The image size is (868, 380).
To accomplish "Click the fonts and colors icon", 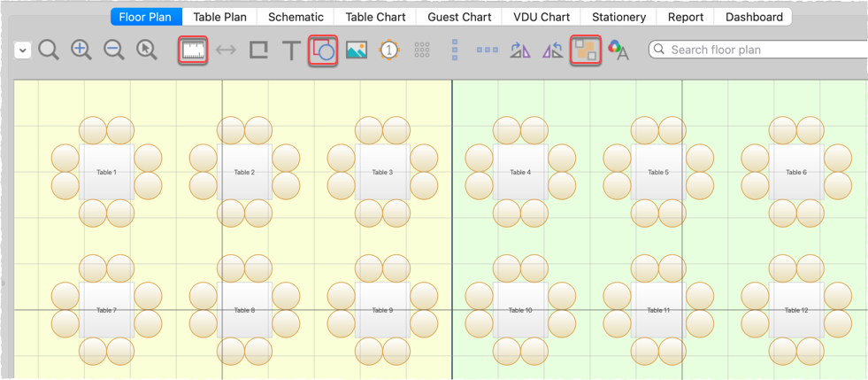I will (618, 50).
